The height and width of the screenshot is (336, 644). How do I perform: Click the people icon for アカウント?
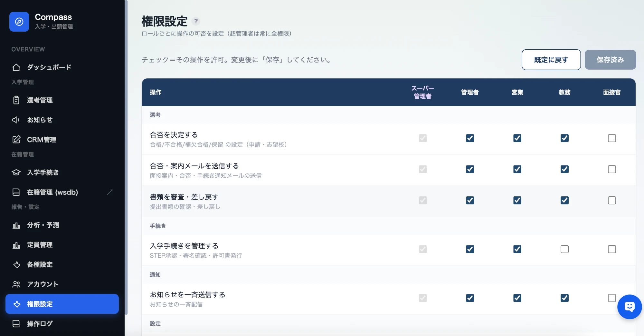(x=16, y=284)
